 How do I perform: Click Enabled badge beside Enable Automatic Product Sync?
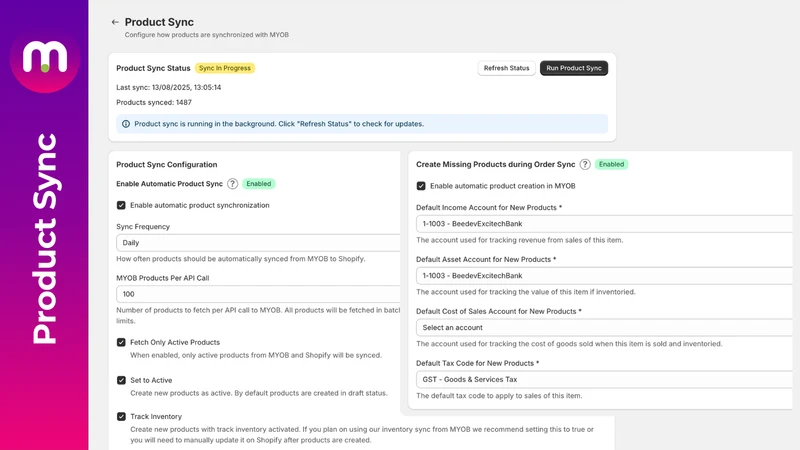[x=259, y=184]
